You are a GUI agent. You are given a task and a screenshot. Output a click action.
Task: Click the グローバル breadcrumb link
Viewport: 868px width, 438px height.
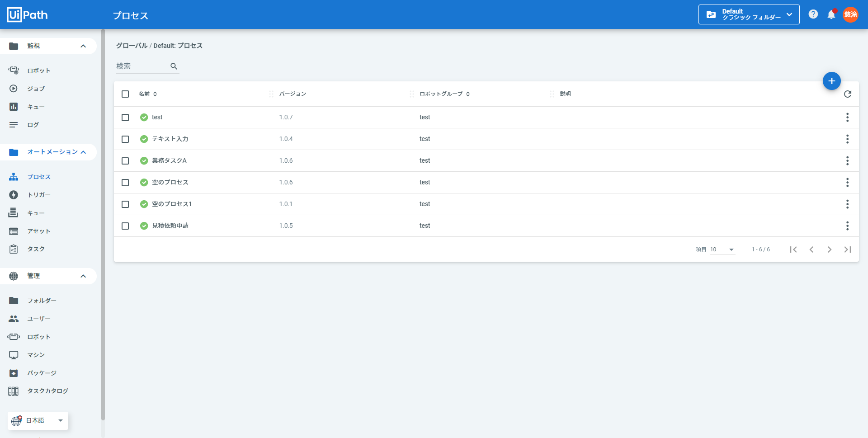(132, 46)
